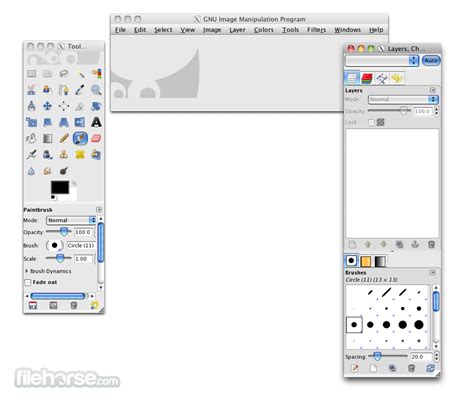Select the Paths tool in toolbox
The image size is (474, 402).
[x=64, y=89]
